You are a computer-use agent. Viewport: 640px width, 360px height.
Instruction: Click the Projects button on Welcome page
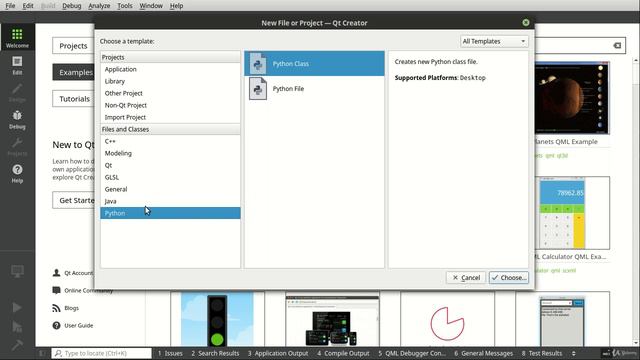(73, 46)
